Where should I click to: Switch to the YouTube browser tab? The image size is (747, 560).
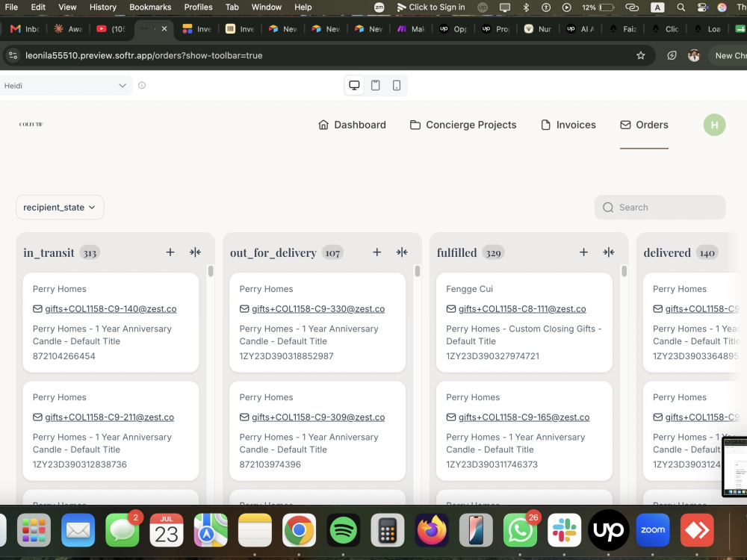111,29
